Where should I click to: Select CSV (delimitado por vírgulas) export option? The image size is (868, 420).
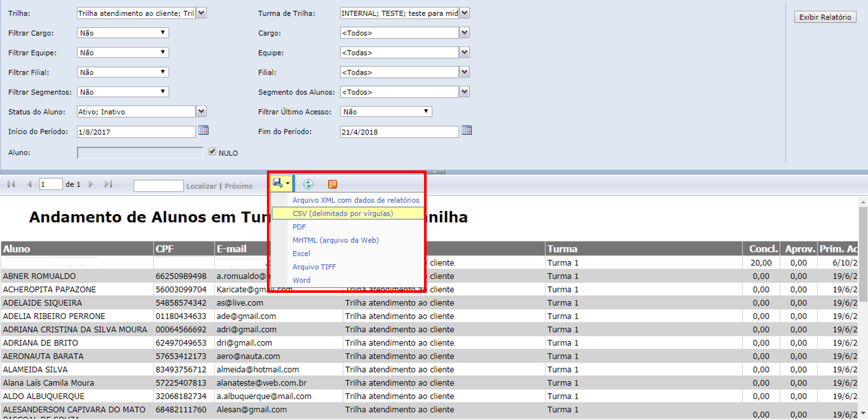point(342,213)
